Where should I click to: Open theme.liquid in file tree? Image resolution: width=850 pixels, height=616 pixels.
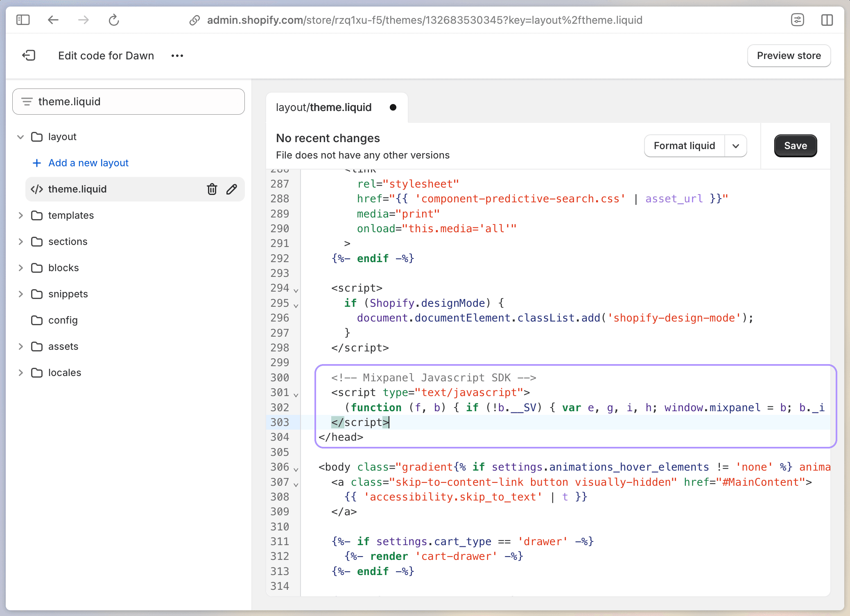click(77, 189)
